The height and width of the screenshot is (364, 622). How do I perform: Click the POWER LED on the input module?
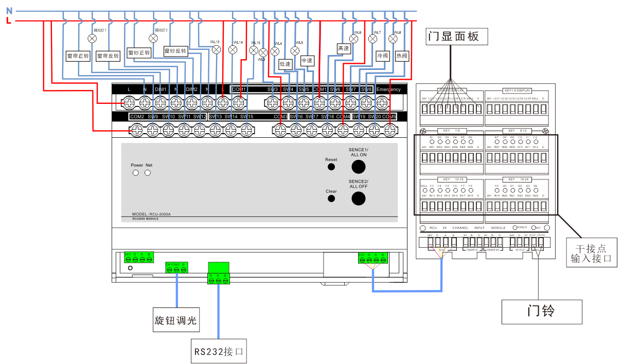click(x=515, y=227)
